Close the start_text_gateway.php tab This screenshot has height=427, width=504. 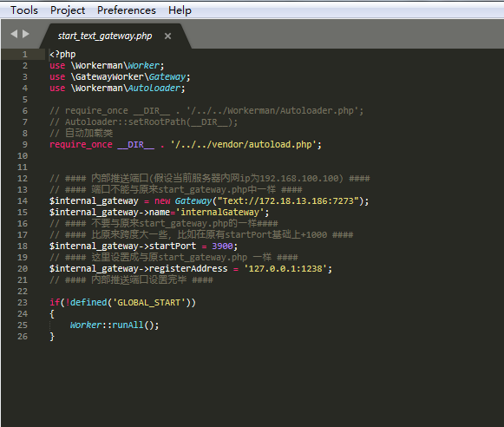pyautogui.click(x=167, y=36)
